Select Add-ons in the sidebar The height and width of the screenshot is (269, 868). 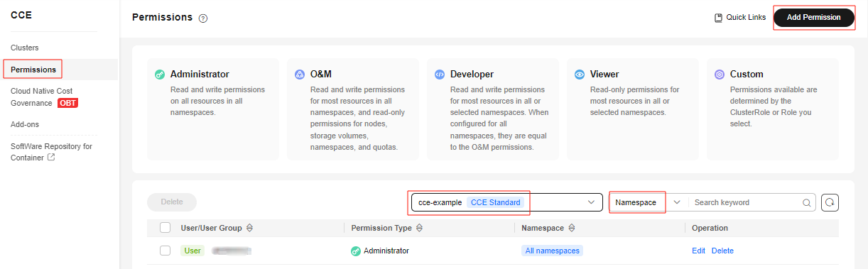(25, 124)
